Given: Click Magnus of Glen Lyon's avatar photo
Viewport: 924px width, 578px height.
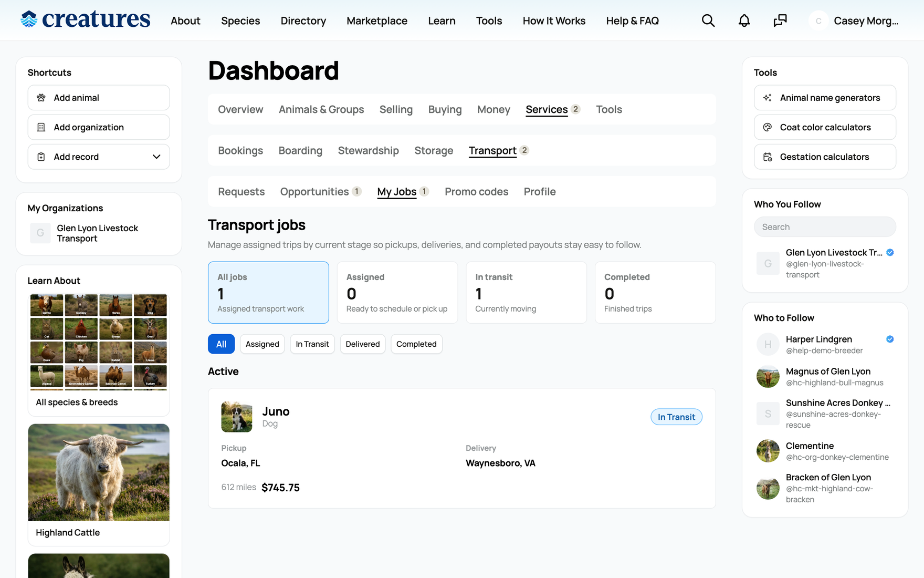Looking at the screenshot, I should coord(768,377).
